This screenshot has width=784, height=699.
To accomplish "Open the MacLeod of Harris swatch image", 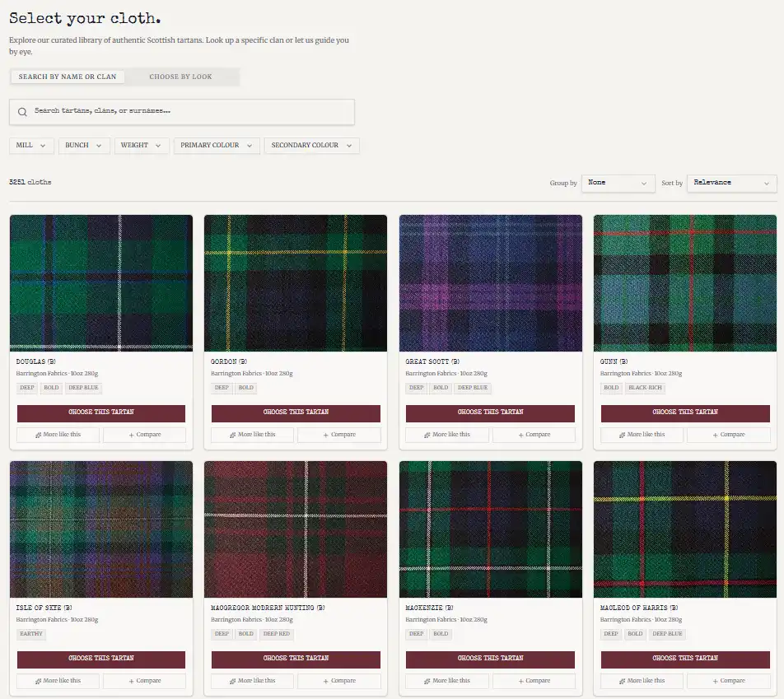I will [685, 529].
